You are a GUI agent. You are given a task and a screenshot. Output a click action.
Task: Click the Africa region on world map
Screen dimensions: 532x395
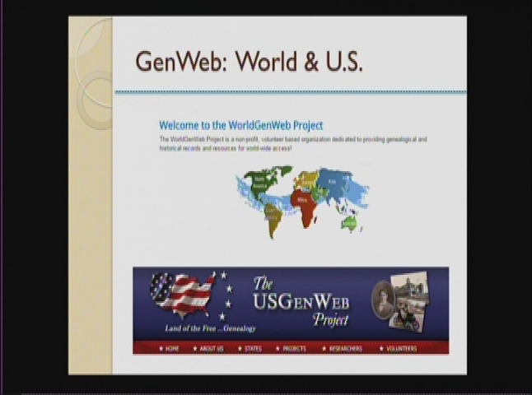click(x=303, y=207)
